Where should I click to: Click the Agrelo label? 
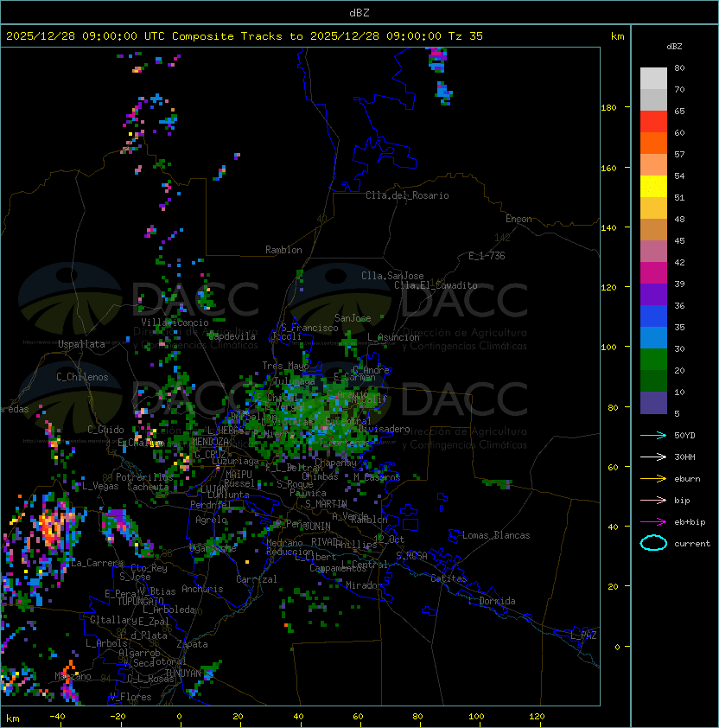[x=211, y=520]
